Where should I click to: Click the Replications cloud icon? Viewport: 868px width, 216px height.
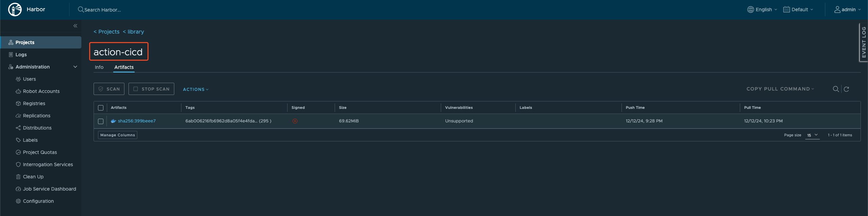(18, 116)
